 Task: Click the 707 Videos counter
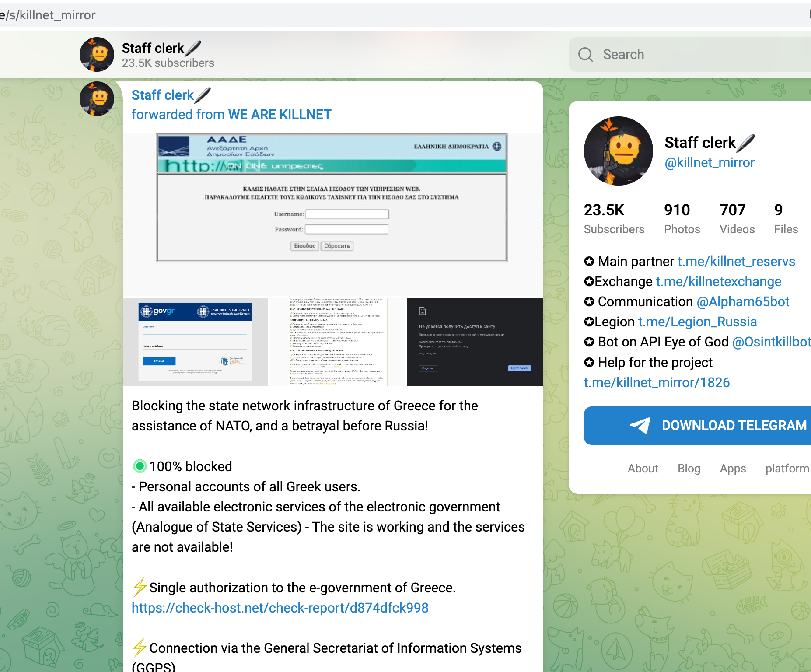tap(738, 218)
